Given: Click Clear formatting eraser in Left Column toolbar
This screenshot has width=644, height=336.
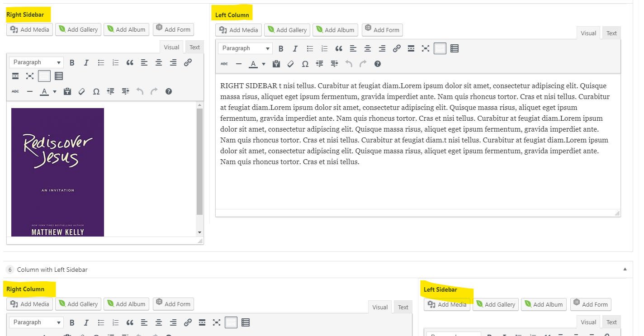Looking at the screenshot, I should [291, 64].
